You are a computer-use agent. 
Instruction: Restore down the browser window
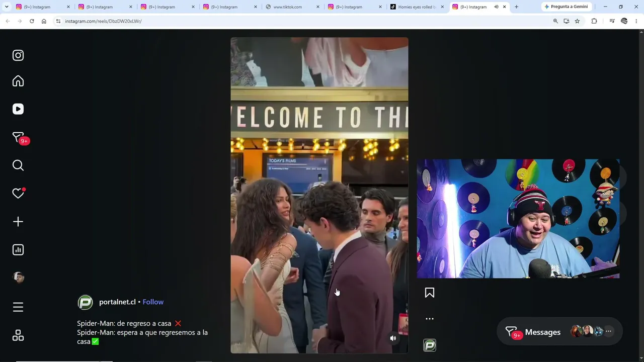pyautogui.click(x=621, y=7)
